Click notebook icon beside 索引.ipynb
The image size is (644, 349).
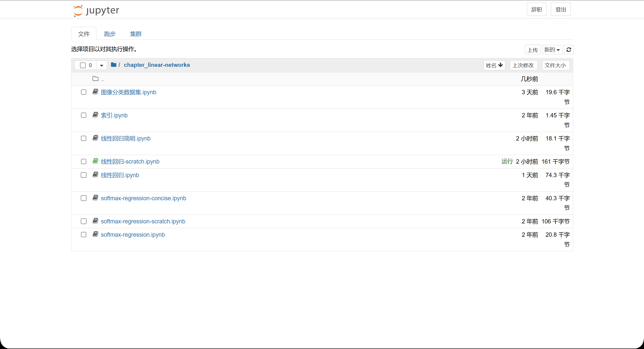tap(95, 115)
